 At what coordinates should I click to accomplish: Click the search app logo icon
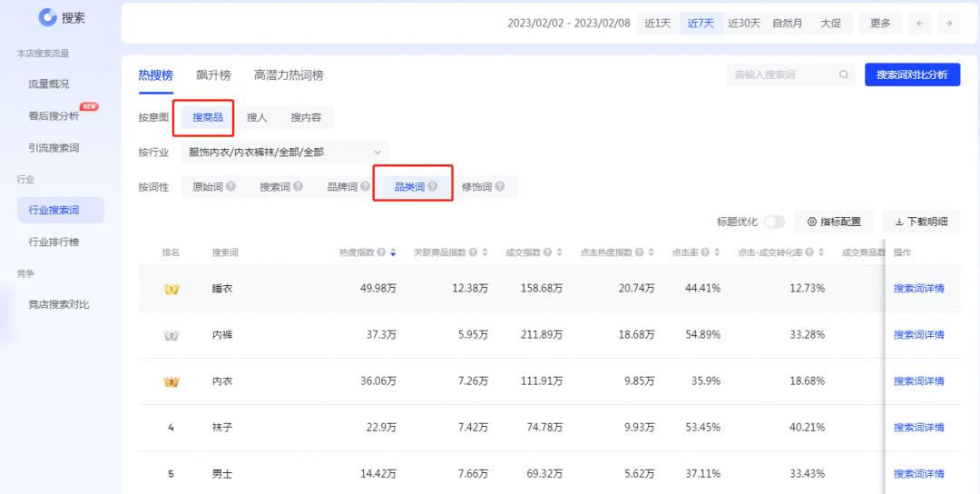coord(47,17)
